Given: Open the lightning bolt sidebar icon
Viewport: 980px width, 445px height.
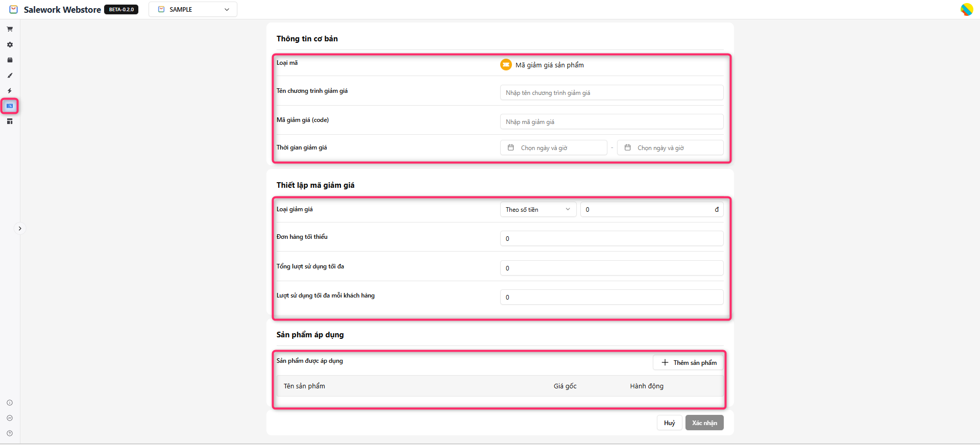Looking at the screenshot, I should tap(10, 91).
